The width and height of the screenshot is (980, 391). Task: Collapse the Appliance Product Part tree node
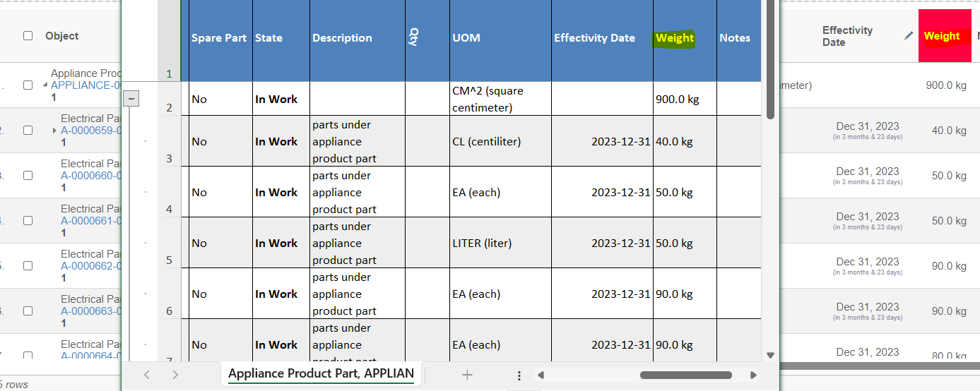click(x=46, y=85)
